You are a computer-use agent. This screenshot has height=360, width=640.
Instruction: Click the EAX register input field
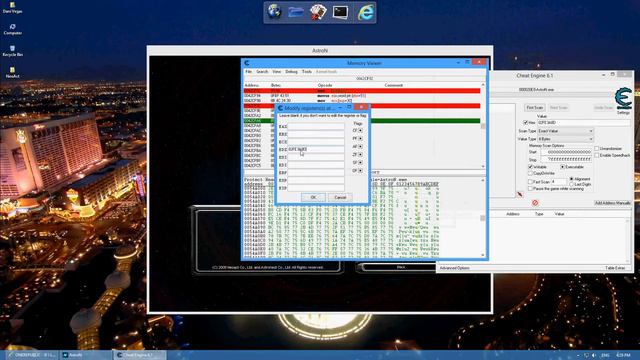(x=316, y=127)
